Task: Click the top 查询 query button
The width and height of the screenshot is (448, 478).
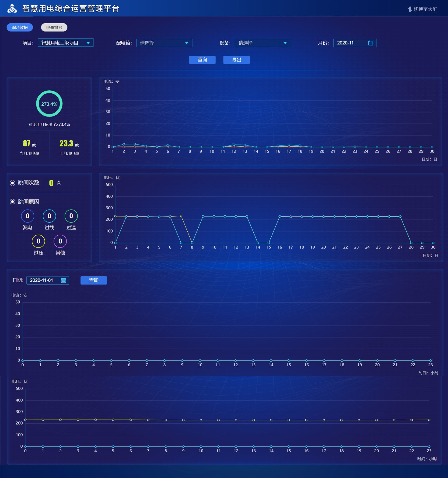Action: [x=202, y=60]
